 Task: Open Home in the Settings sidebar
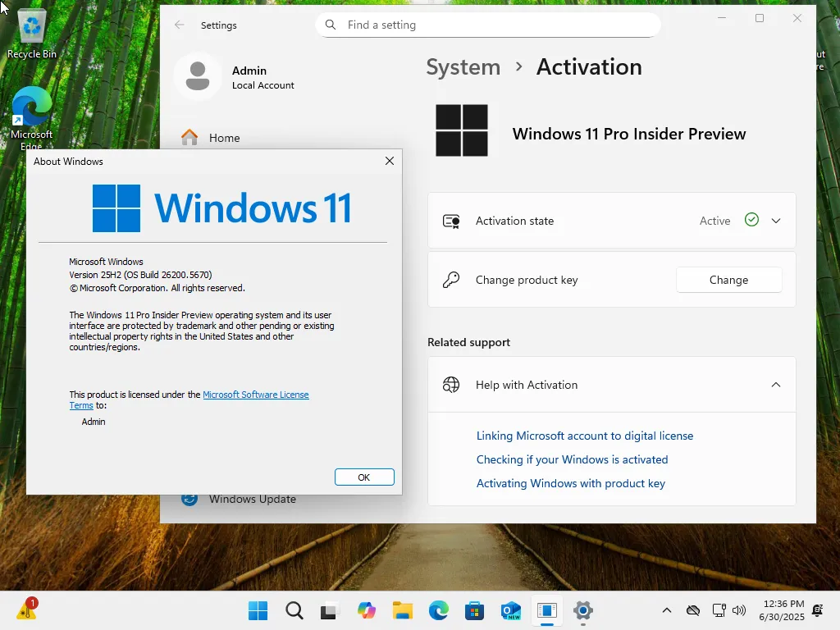tap(225, 138)
